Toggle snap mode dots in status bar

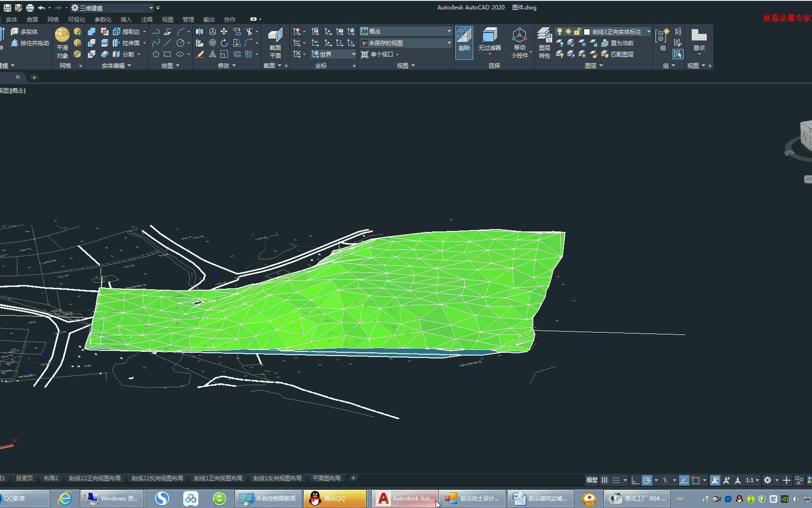[616, 480]
